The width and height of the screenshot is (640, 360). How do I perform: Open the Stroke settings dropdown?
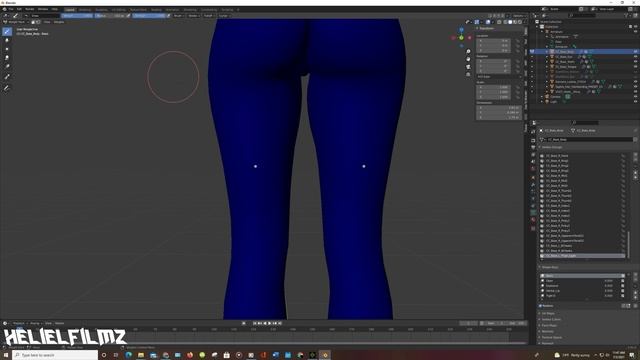193,16
